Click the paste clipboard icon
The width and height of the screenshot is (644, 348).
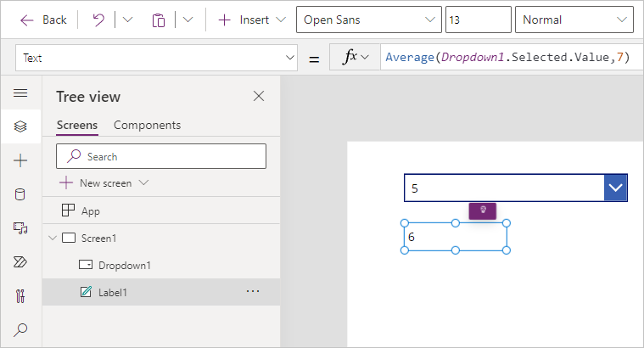tap(159, 20)
